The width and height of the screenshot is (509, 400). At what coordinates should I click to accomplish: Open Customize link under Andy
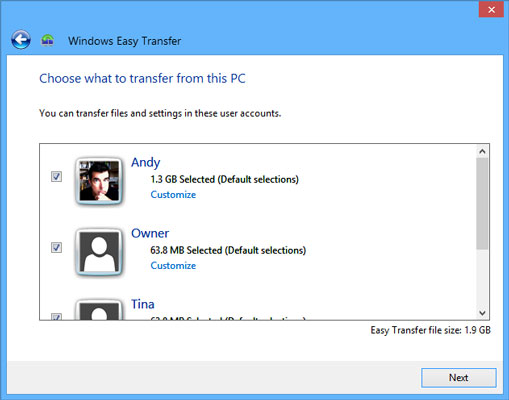point(173,195)
